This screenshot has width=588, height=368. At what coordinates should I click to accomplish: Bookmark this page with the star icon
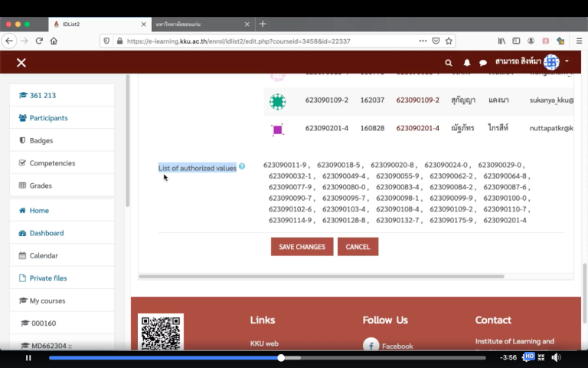click(x=449, y=41)
